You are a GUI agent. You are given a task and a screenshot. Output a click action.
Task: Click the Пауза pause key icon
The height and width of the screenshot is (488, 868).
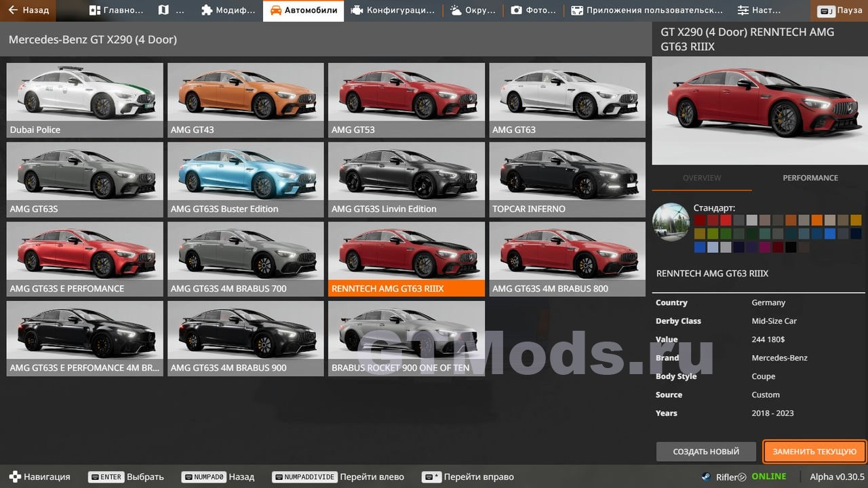point(826,11)
